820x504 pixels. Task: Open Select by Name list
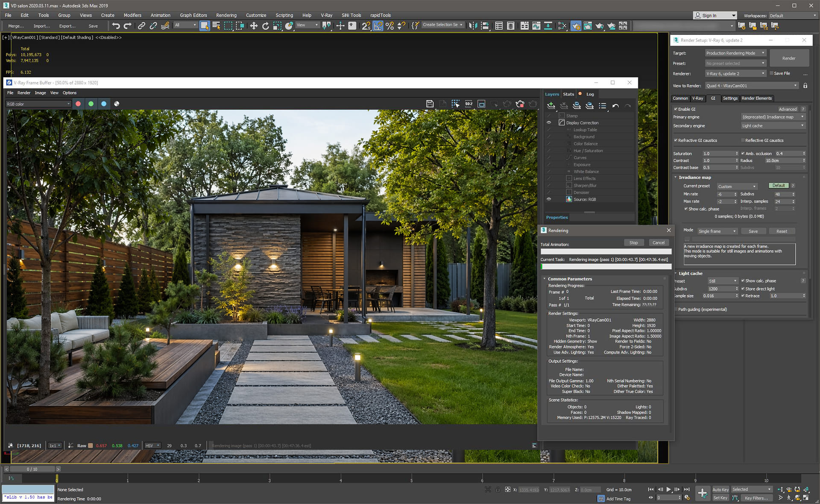(x=216, y=26)
